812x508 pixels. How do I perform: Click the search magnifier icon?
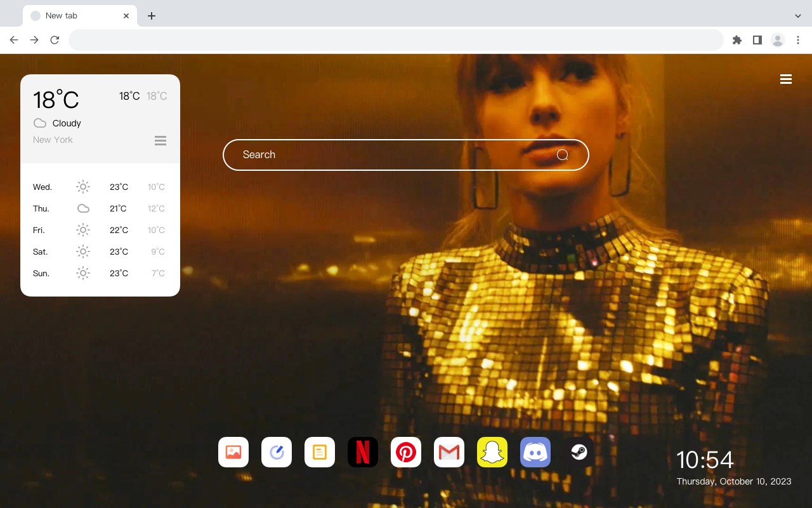tap(562, 155)
